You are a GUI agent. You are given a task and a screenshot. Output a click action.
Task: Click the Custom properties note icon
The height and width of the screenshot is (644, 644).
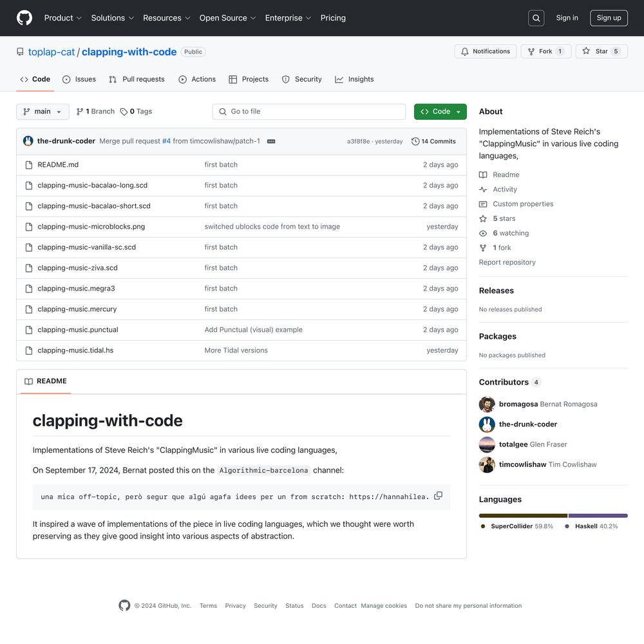(x=483, y=204)
